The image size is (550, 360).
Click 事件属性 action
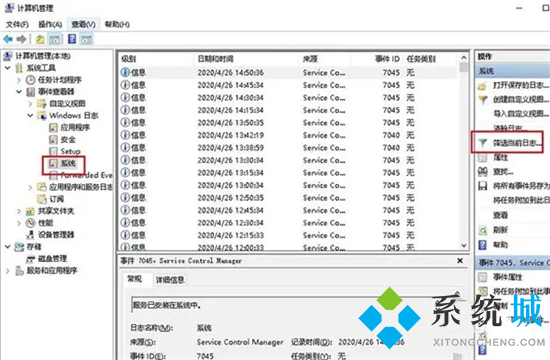(x=508, y=277)
